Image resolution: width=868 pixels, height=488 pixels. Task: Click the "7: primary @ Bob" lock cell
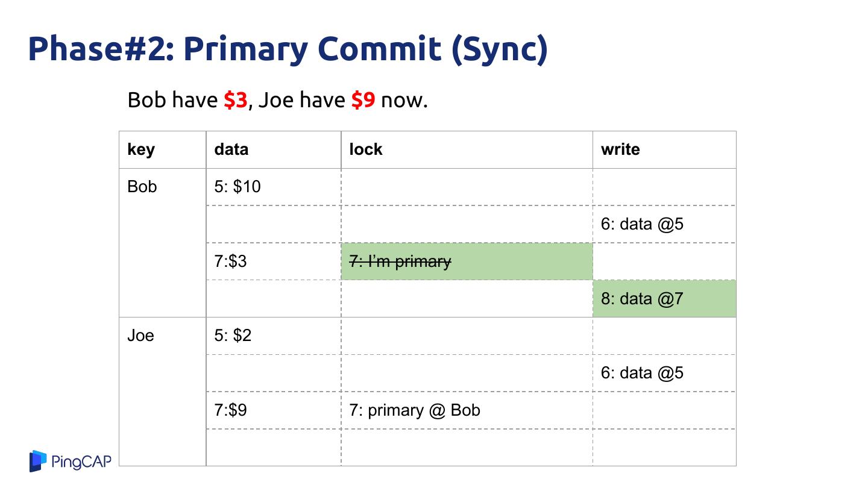pos(415,410)
